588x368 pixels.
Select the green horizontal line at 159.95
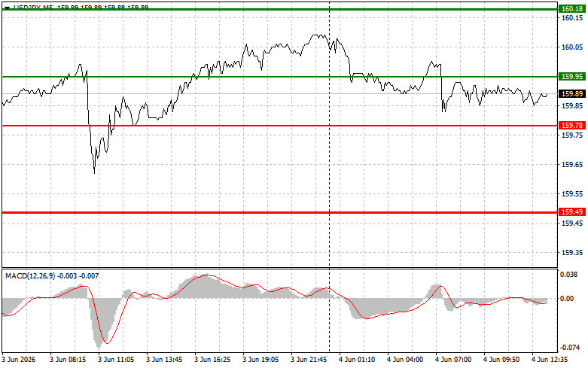point(279,77)
